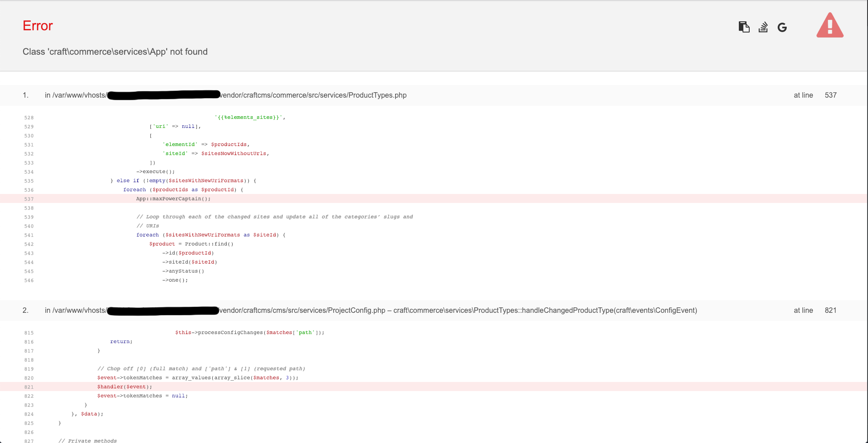
Task: Click the exclamation mark warning badge
Action: click(x=830, y=25)
